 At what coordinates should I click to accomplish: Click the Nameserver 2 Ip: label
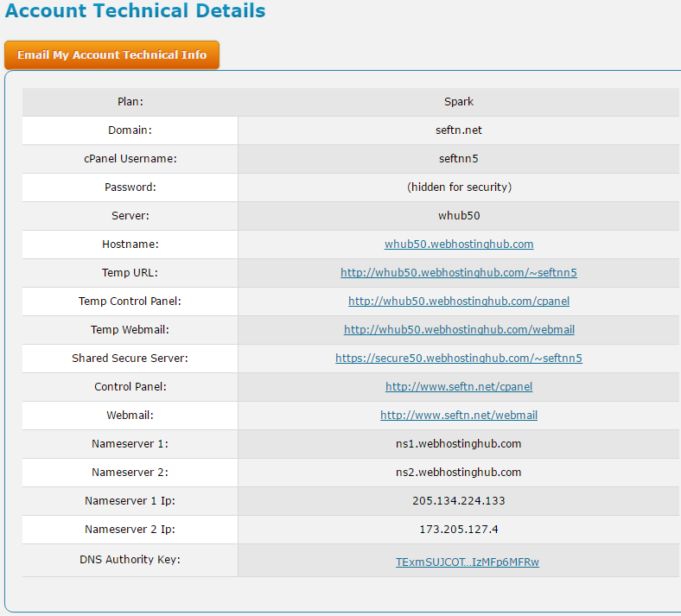pyautogui.click(x=130, y=530)
